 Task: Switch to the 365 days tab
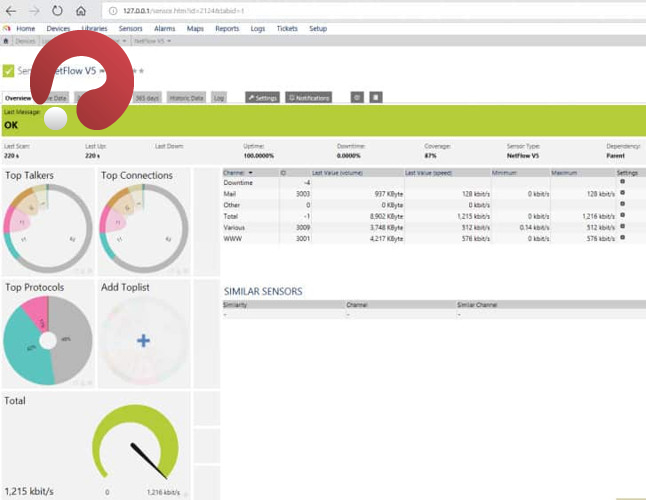(x=147, y=98)
